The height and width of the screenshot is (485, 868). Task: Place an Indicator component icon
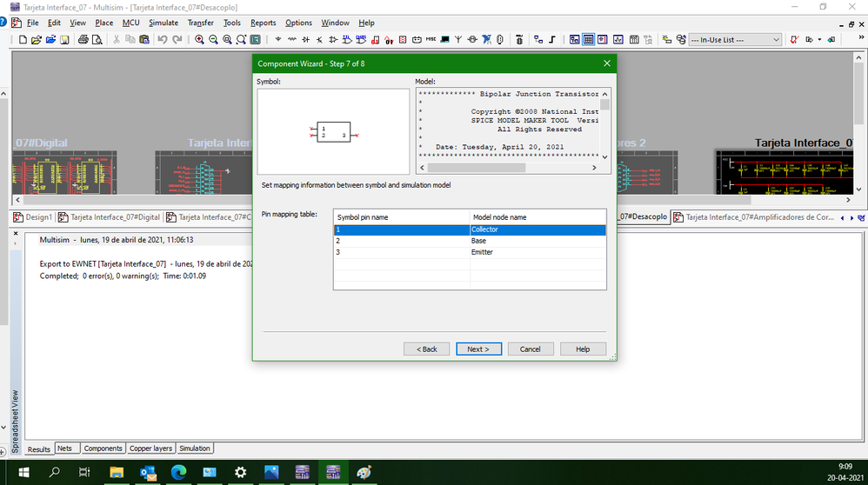click(403, 40)
